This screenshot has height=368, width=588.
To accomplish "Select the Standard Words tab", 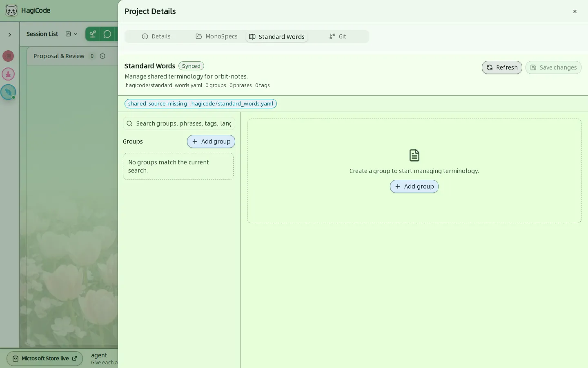I will click(x=277, y=37).
